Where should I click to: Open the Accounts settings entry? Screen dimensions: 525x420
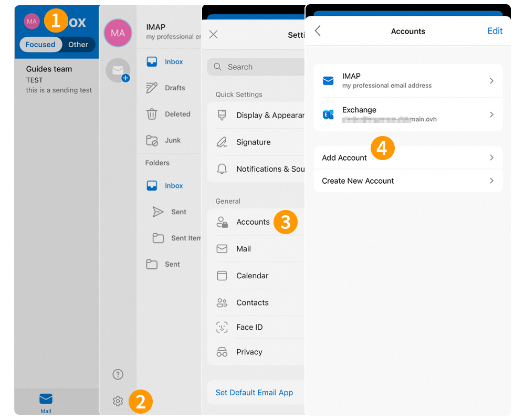[x=253, y=222]
